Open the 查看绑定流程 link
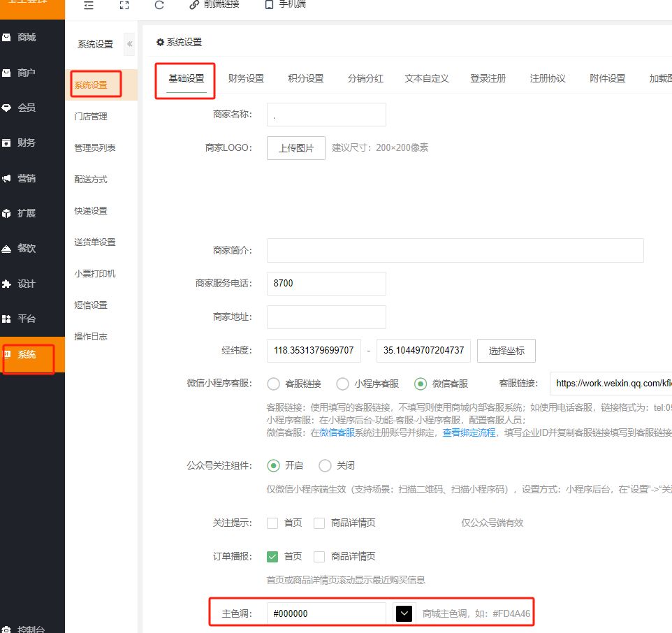Viewport: 672px width, 633px height. [x=469, y=432]
